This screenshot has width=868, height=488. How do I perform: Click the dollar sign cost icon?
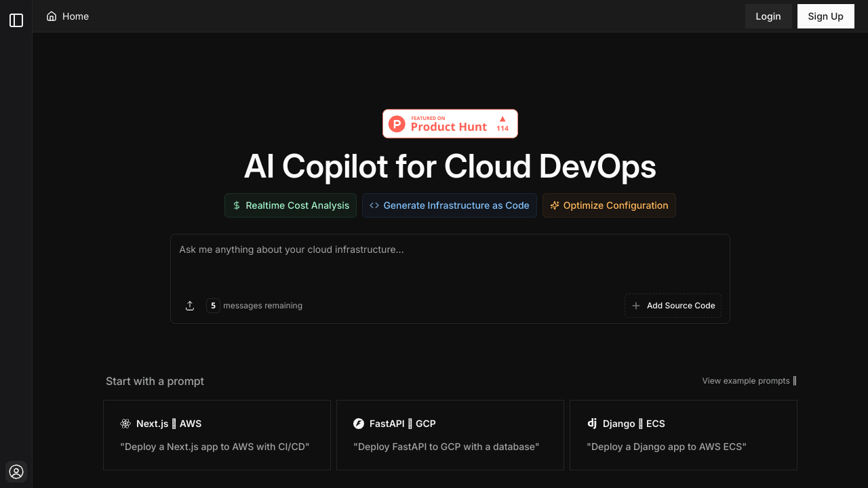(x=237, y=205)
